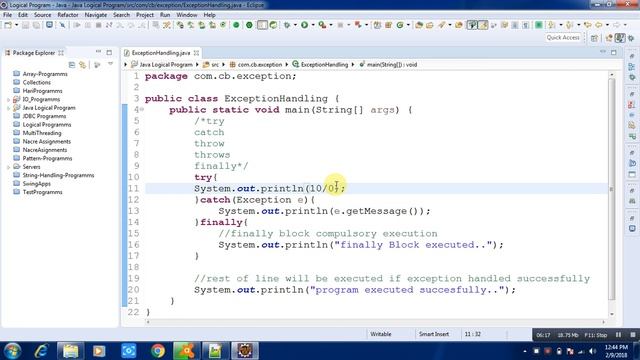The width and height of the screenshot is (640, 360).
Task: Open the New Java Class dropdown arrow
Action: coord(408,25)
